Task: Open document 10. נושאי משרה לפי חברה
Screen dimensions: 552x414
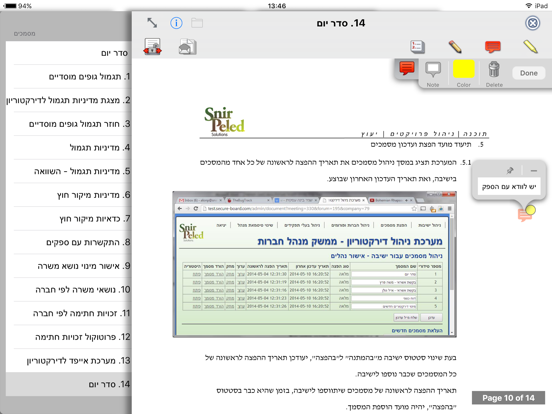Action: coord(68,290)
